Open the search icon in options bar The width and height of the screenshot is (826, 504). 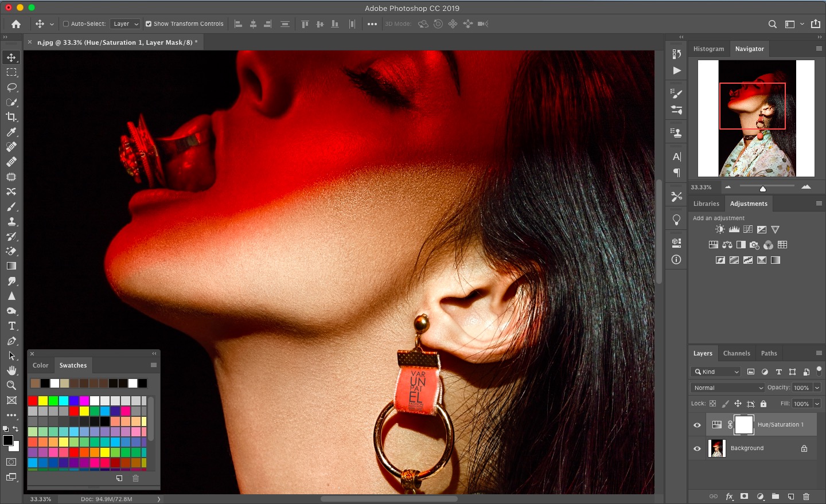point(773,24)
